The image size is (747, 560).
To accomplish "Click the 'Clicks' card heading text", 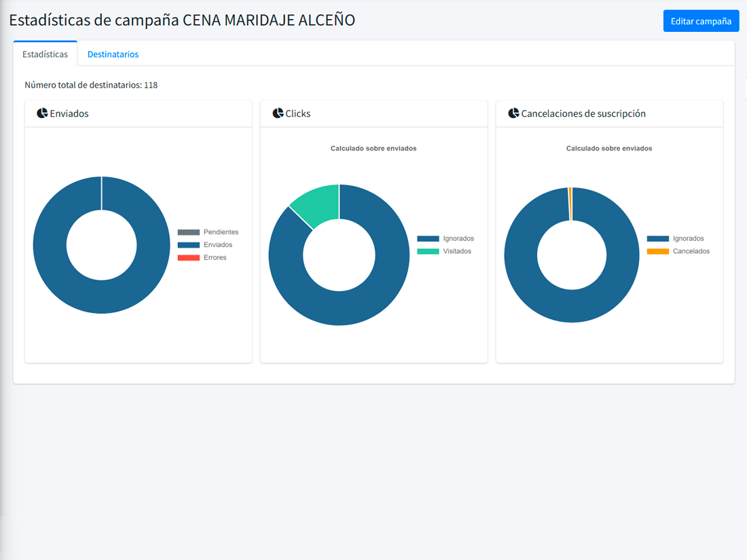I will [x=297, y=113].
